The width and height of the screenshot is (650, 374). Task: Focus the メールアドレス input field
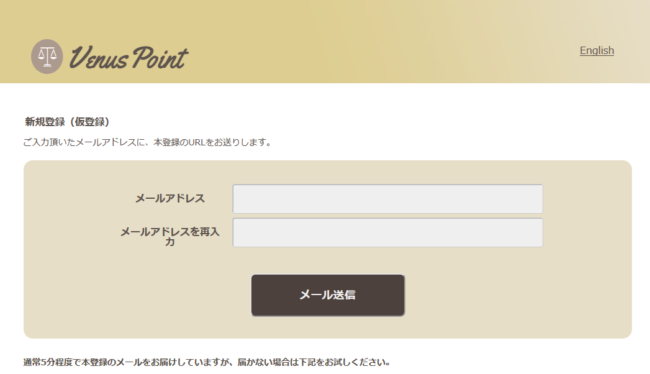click(388, 199)
